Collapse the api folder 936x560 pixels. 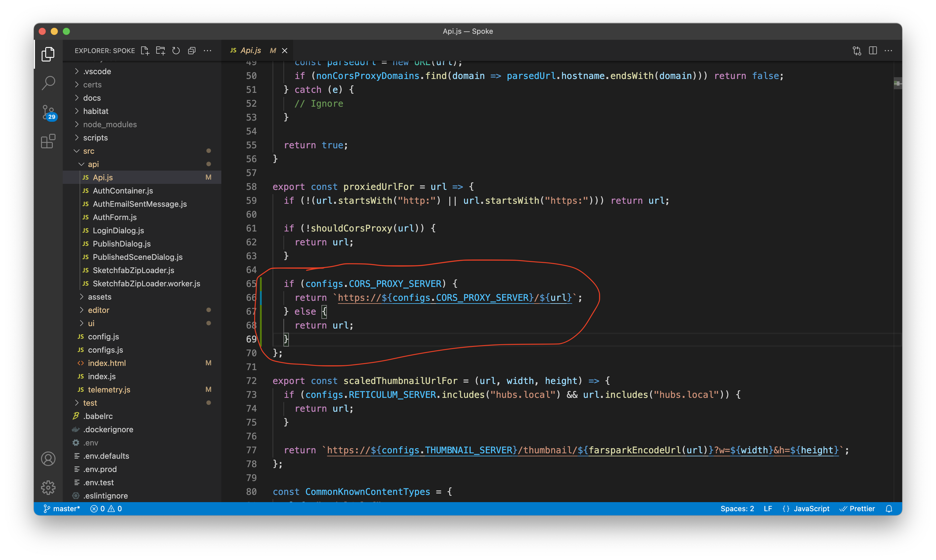(142, 164)
